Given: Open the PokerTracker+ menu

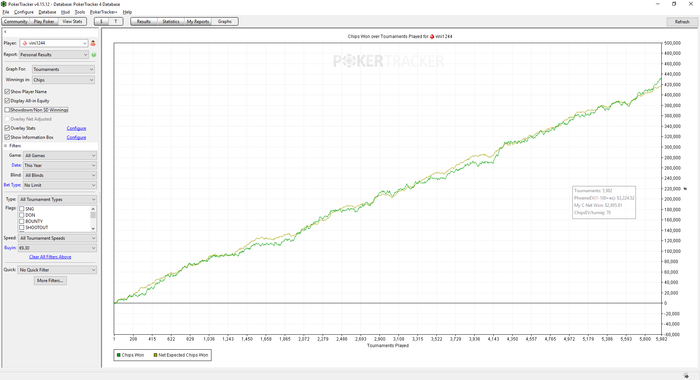Looking at the screenshot, I should pyautogui.click(x=104, y=12).
